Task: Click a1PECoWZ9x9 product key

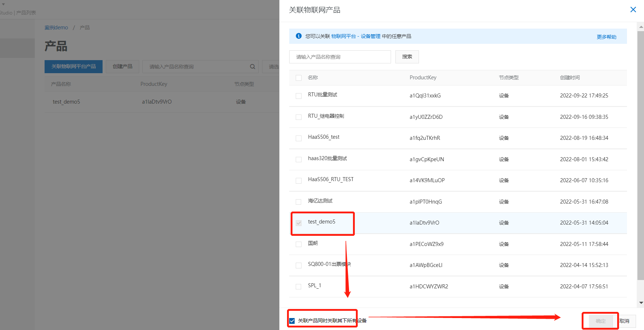Action: 427,244
